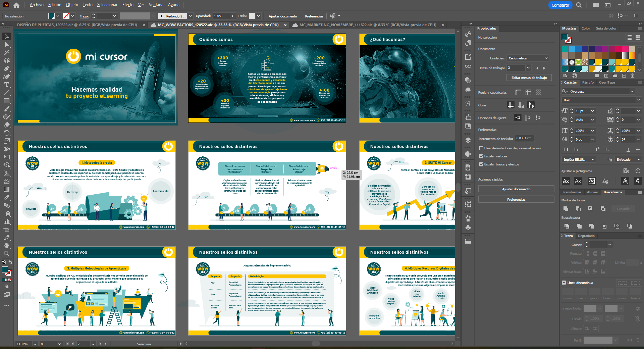
Task: Select the Type tool
Action: pos(6,85)
